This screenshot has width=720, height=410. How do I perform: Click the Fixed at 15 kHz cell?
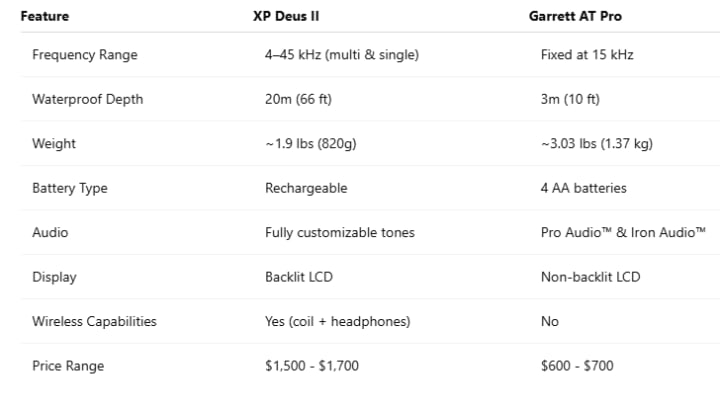click(x=587, y=55)
